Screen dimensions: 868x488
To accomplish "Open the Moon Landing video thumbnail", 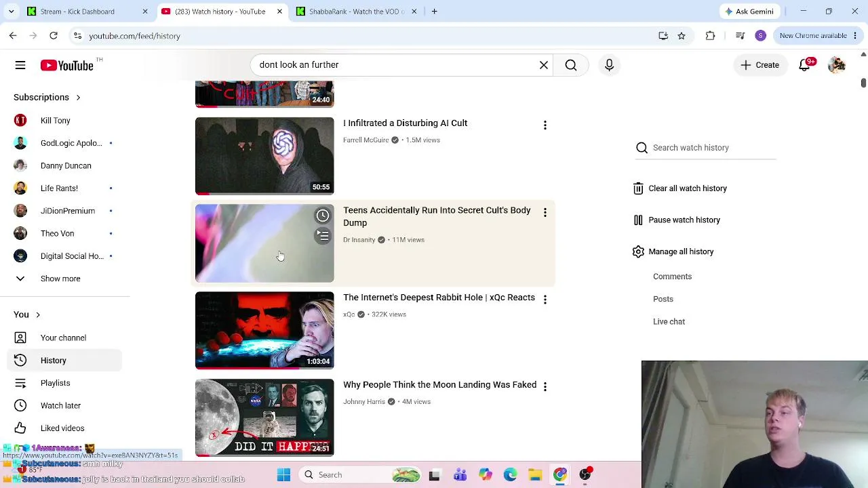I will 264,418.
